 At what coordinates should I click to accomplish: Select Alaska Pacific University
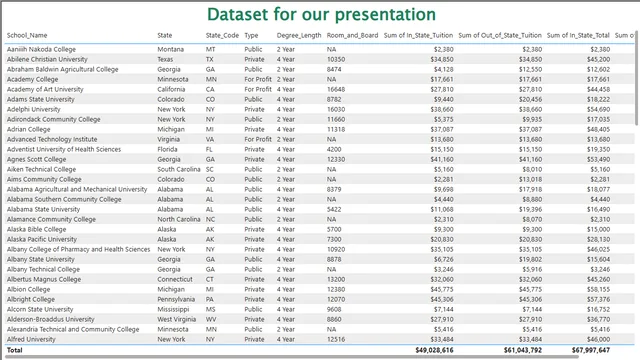[42, 239]
